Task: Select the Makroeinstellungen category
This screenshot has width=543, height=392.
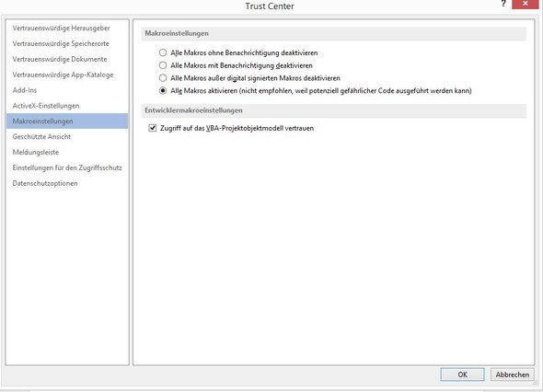Action: point(67,121)
